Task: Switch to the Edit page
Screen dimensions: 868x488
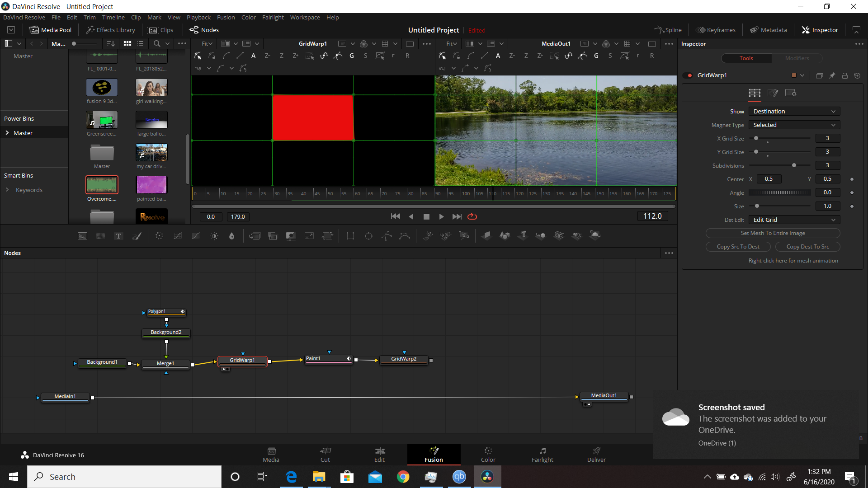Action: click(379, 455)
